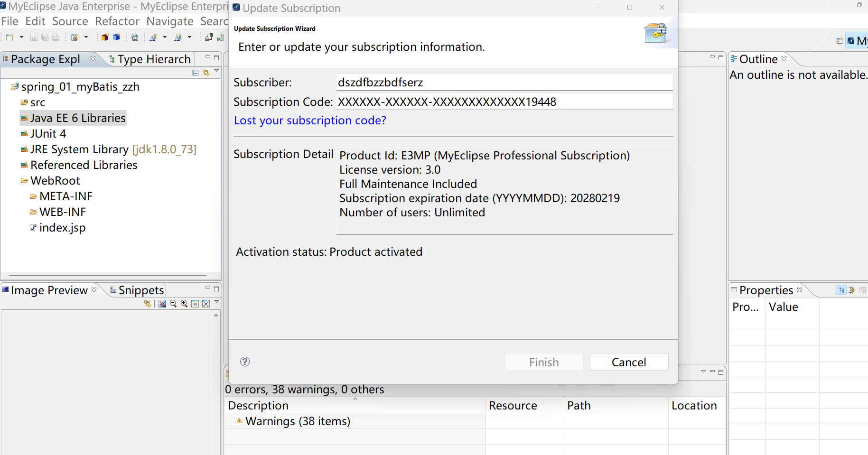Select JRE System Library node

click(x=113, y=149)
